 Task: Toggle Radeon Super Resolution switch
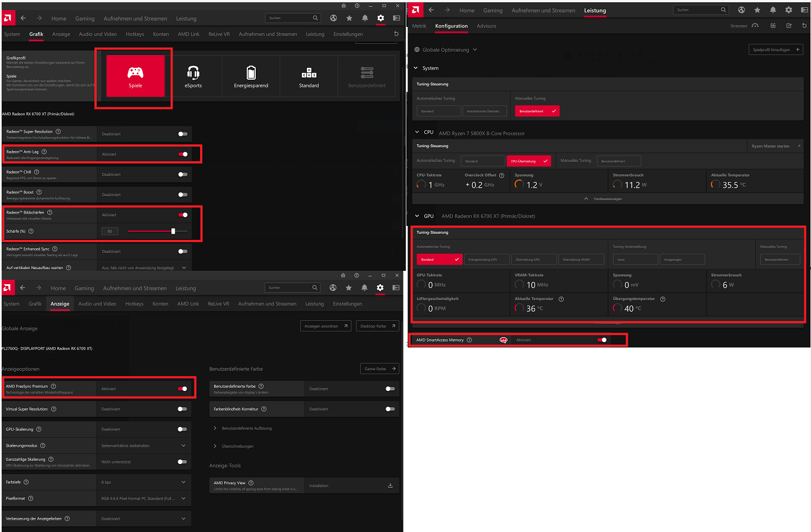click(183, 134)
